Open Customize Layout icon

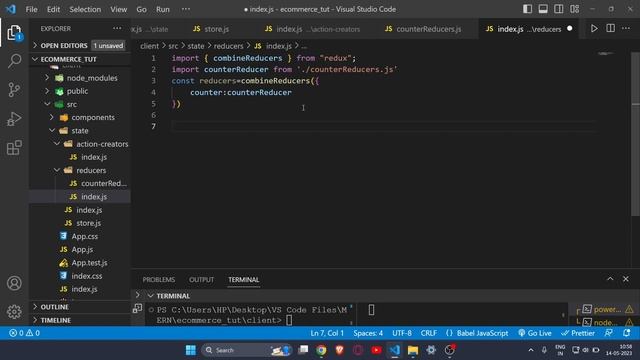(x=574, y=9)
